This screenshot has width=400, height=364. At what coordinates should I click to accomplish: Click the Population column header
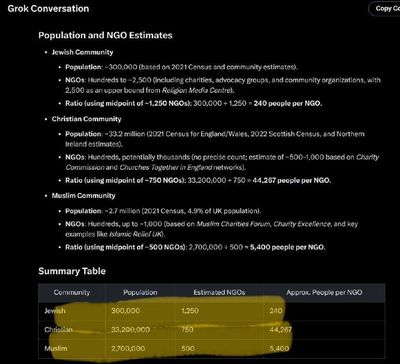coord(140,292)
